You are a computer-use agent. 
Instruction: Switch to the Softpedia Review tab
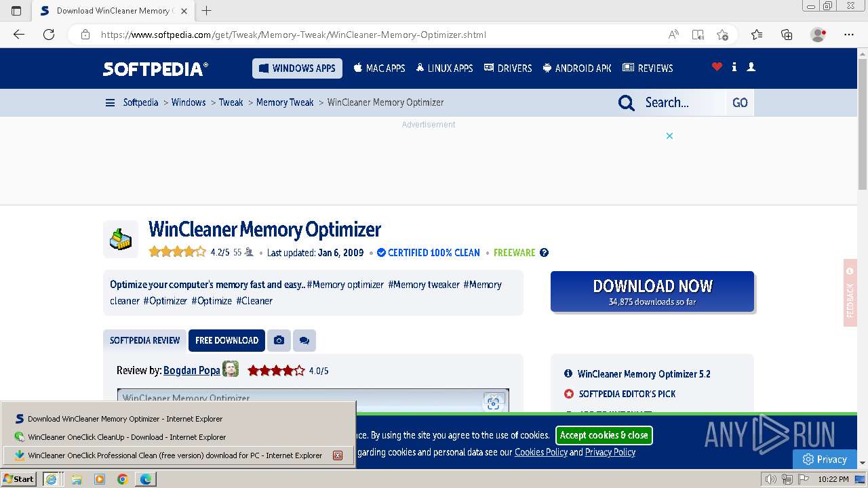click(x=145, y=340)
